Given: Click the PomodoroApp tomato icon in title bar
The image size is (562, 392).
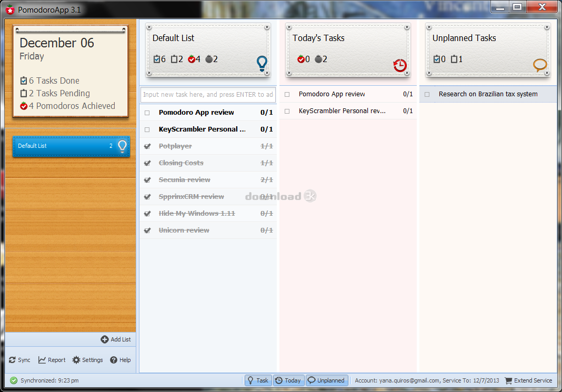Looking at the screenshot, I should click(10, 9).
